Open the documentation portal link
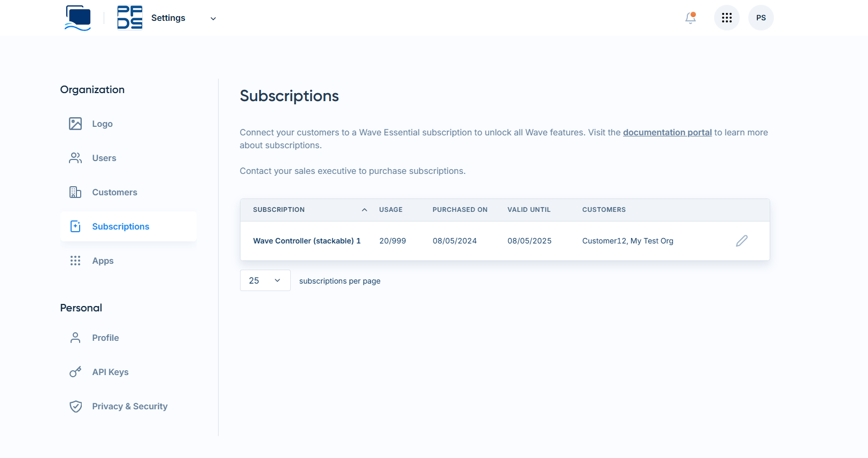The width and height of the screenshot is (868, 458). [667, 132]
